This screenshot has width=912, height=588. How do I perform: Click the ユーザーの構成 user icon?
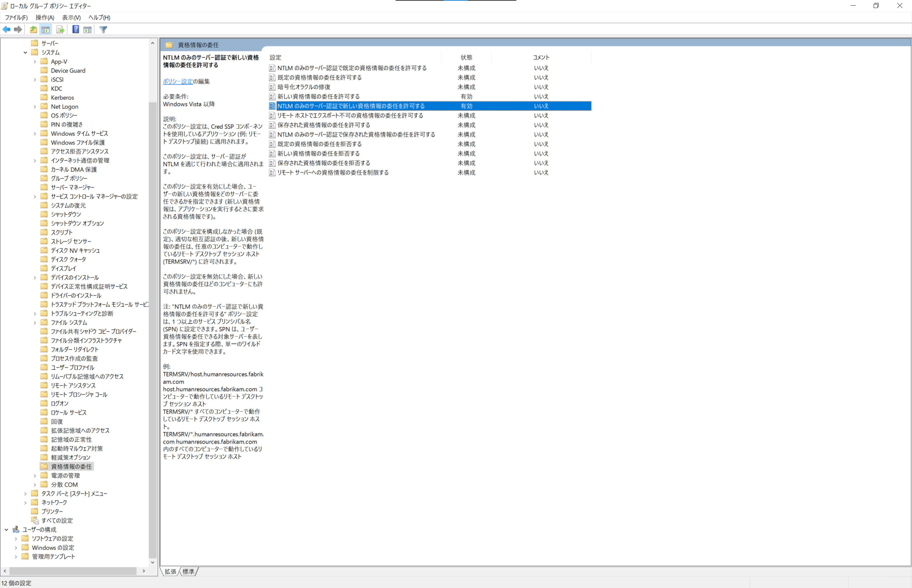[x=16, y=530]
